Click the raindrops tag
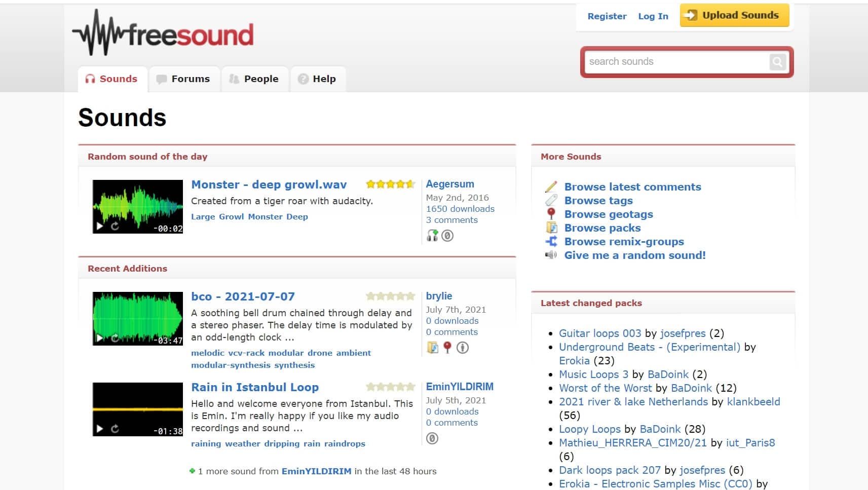 pyautogui.click(x=345, y=443)
